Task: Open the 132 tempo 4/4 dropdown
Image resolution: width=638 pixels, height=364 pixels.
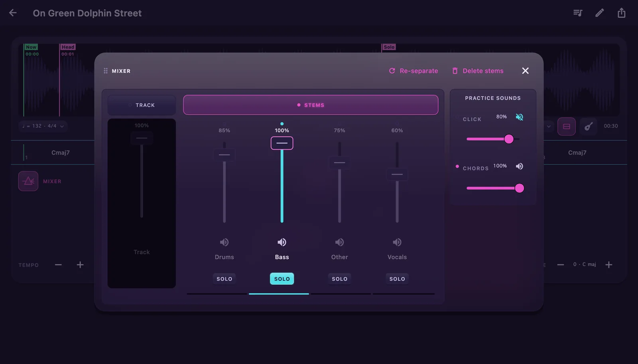Action: pos(43,126)
